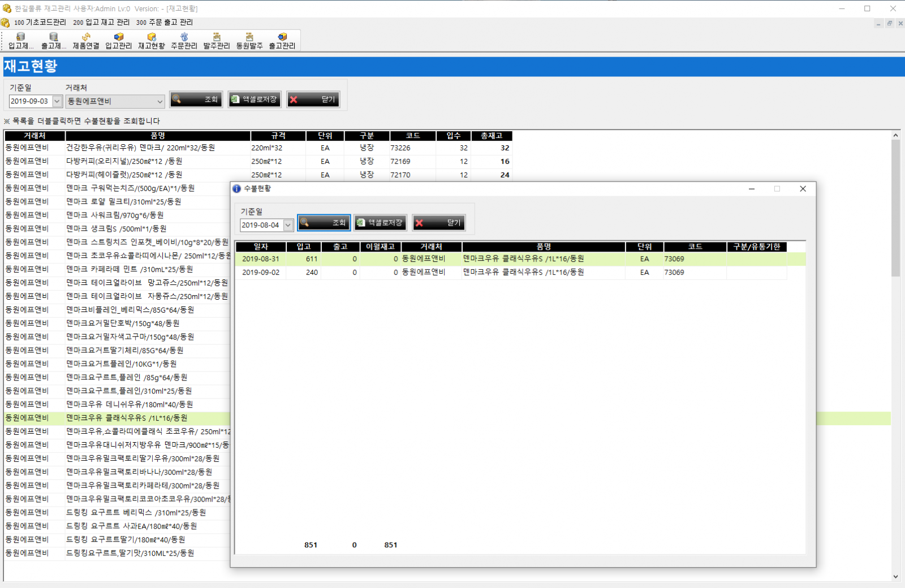Viewport: 905px width, 588px height.
Task: Open the 제품연결 toolbar icon
Action: pyautogui.click(x=86, y=41)
